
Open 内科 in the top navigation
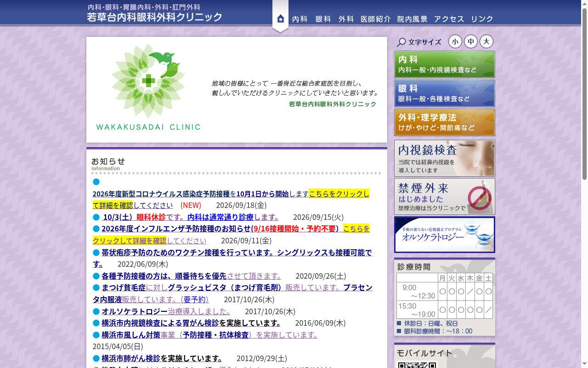300,19
